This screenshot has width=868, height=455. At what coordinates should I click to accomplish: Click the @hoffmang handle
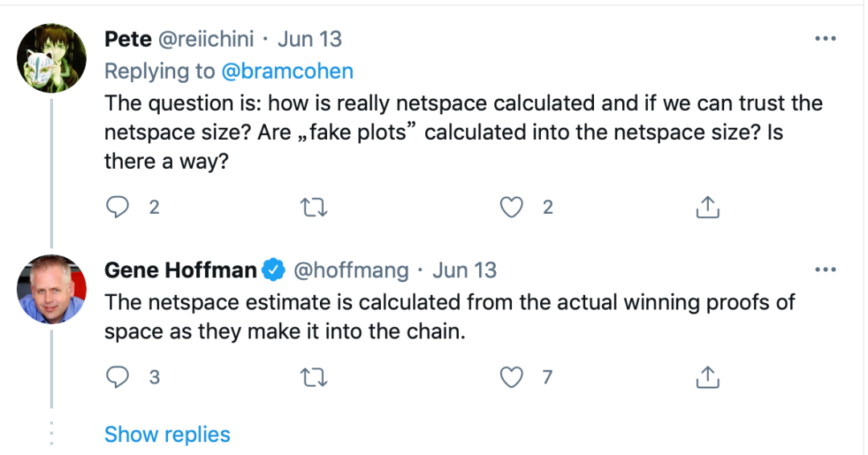pos(351,271)
